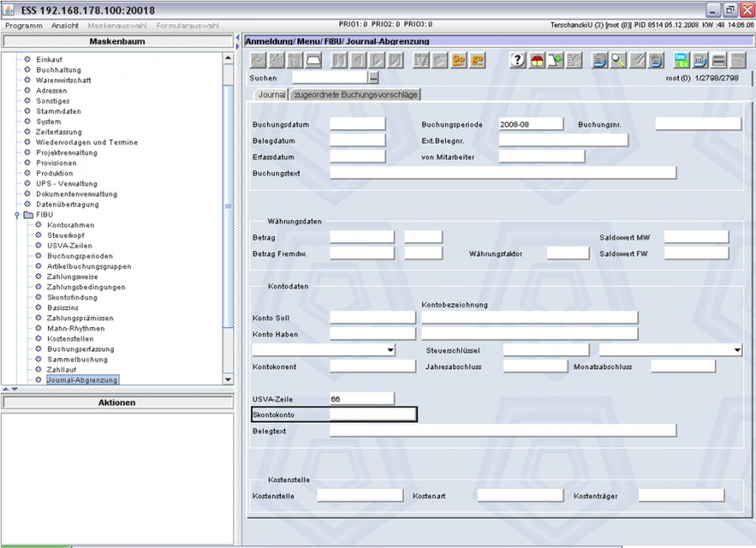The image size is (756, 548).
Task: Select Einkauf in the Maskenbaum
Action: coord(50,60)
